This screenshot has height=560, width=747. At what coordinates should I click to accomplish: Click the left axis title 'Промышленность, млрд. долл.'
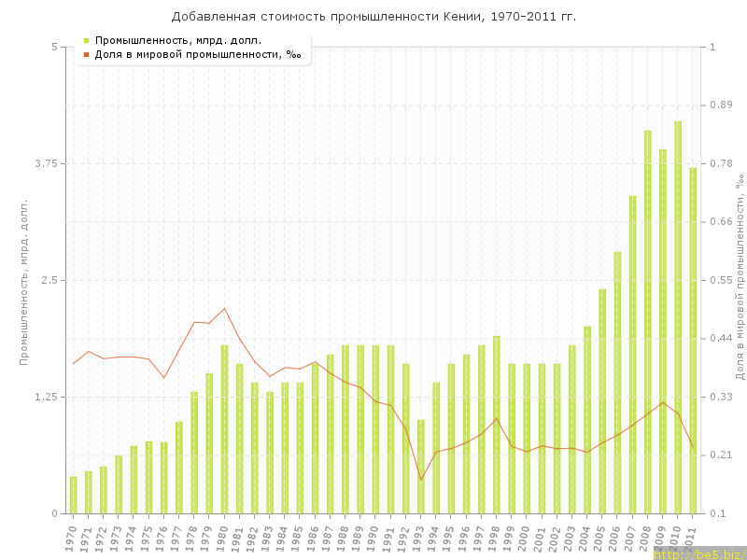coord(24,280)
